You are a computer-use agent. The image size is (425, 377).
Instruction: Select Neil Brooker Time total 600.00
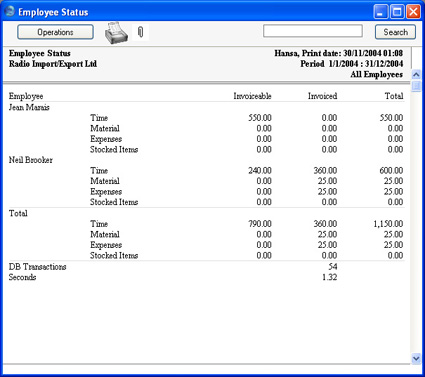tap(391, 170)
